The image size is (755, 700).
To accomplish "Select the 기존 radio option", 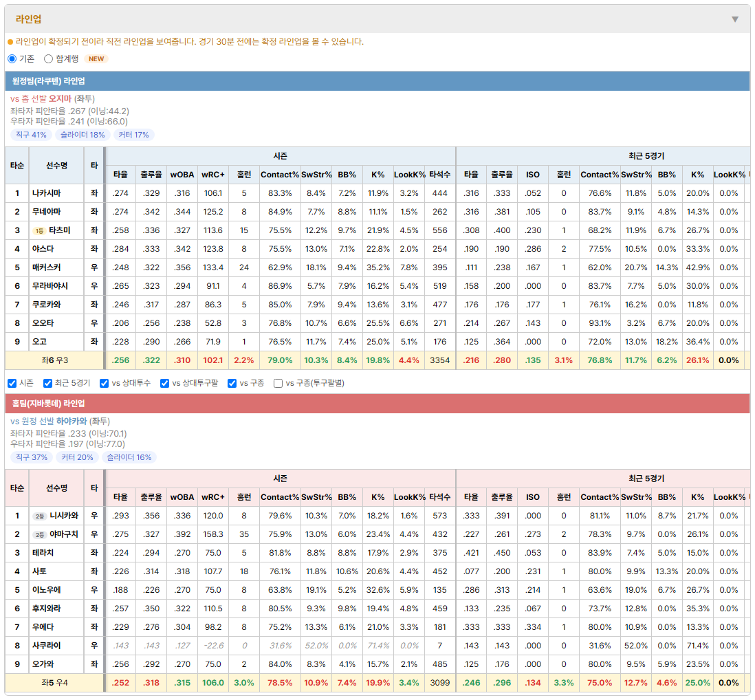I will tap(12, 58).
